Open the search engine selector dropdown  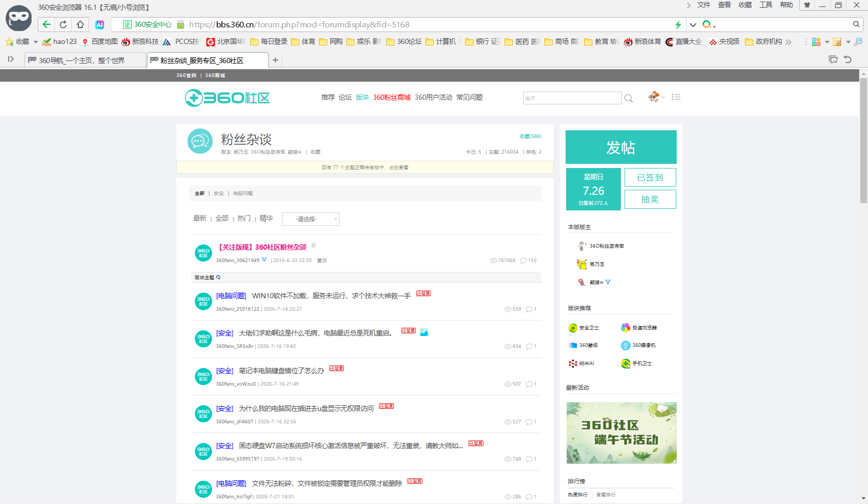point(709,24)
